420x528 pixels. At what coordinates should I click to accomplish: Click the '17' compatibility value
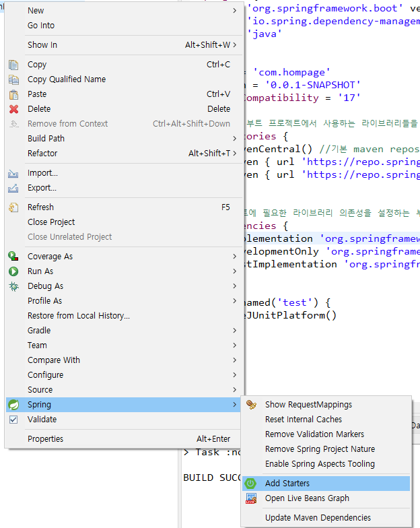(x=349, y=98)
